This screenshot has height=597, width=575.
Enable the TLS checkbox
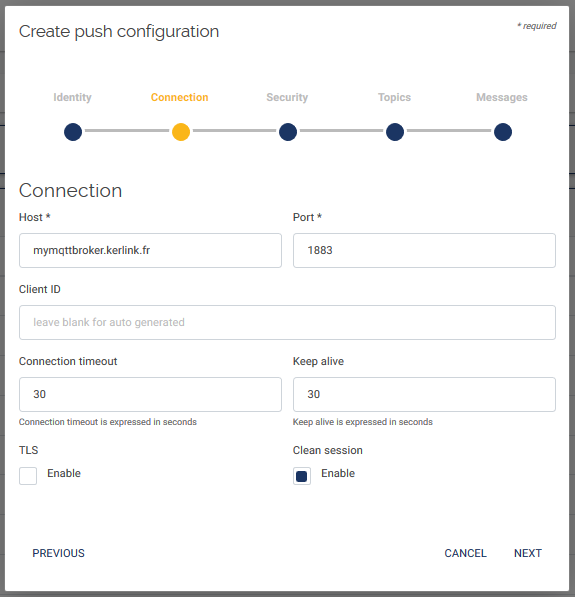click(28, 476)
